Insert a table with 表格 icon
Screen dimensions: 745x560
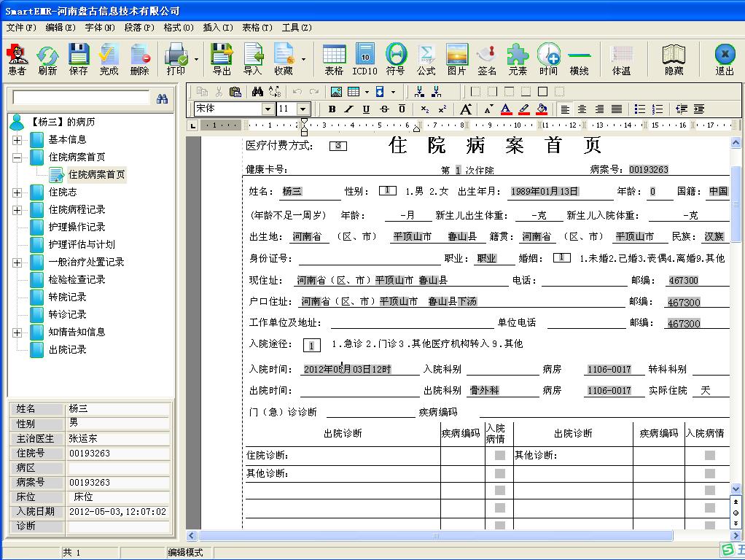click(x=334, y=59)
